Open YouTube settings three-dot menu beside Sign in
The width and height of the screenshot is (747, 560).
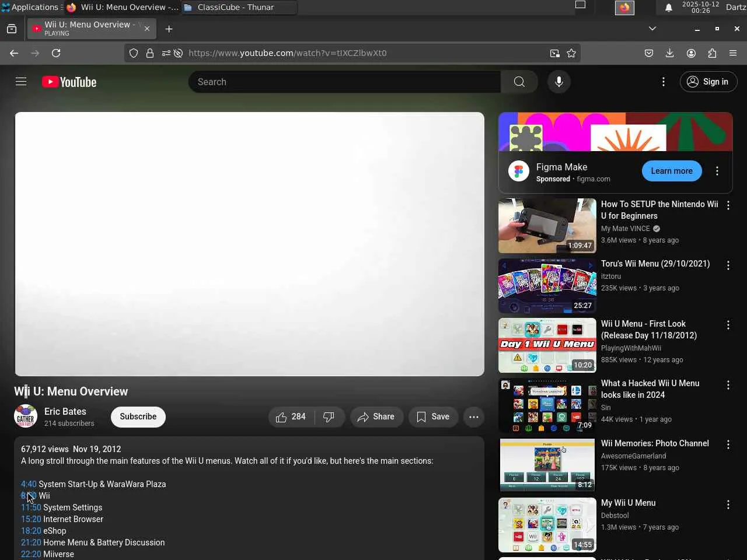click(x=664, y=82)
